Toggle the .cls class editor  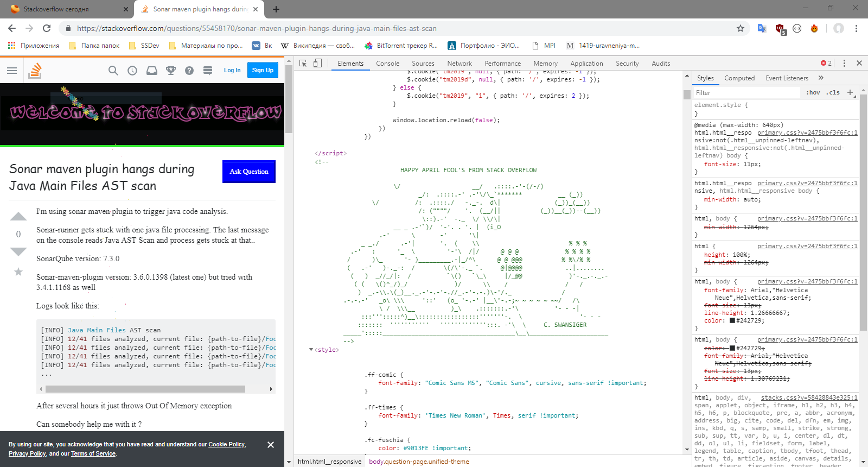pyautogui.click(x=833, y=93)
